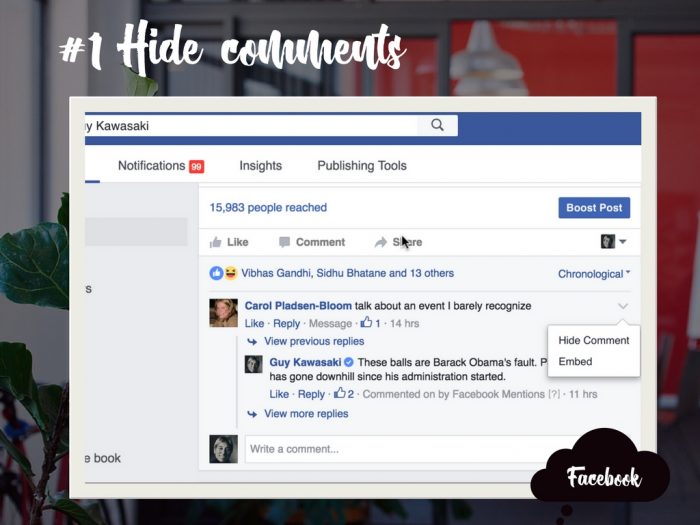Click the Comment speech bubble icon
This screenshot has height=525, width=700.
284,242
